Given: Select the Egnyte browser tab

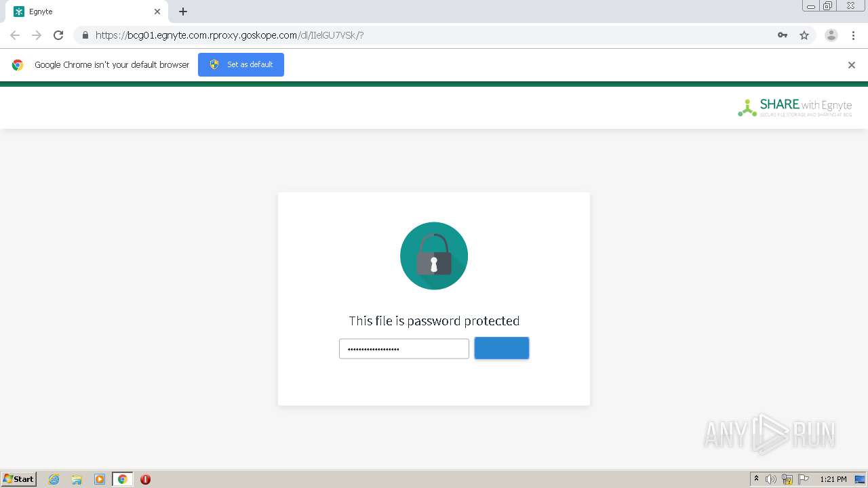Looking at the screenshot, I should [87, 12].
